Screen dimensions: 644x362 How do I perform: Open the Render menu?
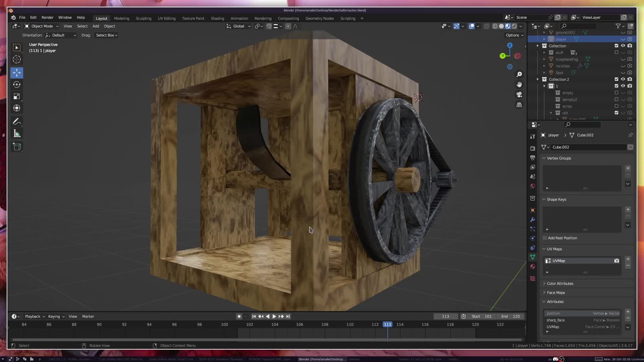coord(47,17)
